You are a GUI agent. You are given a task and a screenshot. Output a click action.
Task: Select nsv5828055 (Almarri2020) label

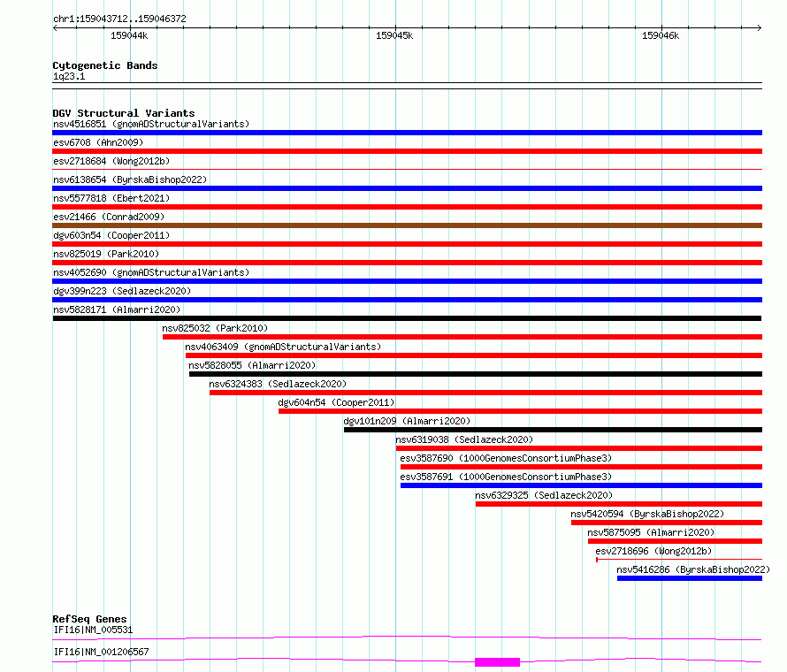coord(252,365)
